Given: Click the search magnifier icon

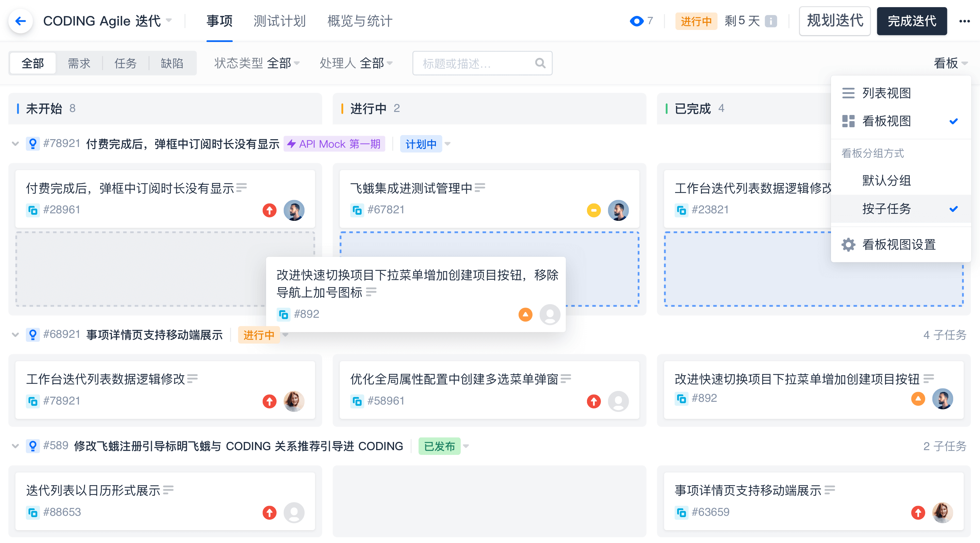Looking at the screenshot, I should (x=540, y=63).
